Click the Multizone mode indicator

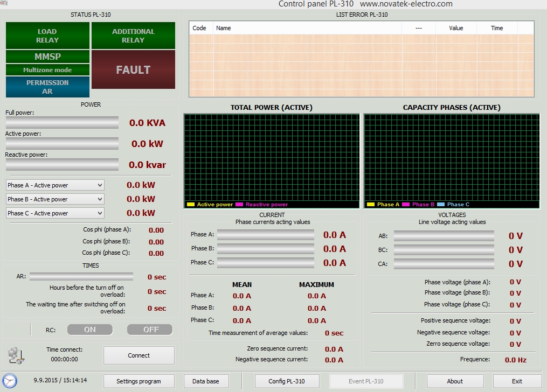click(47, 69)
